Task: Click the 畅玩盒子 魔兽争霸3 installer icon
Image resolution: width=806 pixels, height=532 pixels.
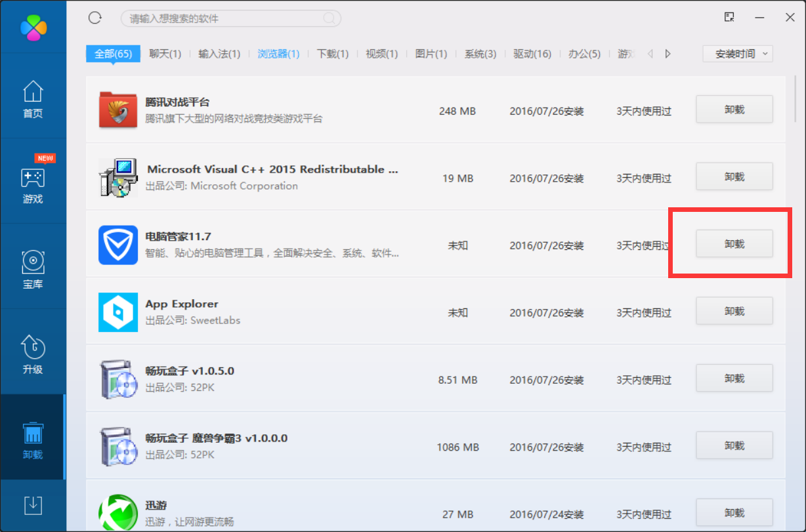Action: tap(118, 447)
